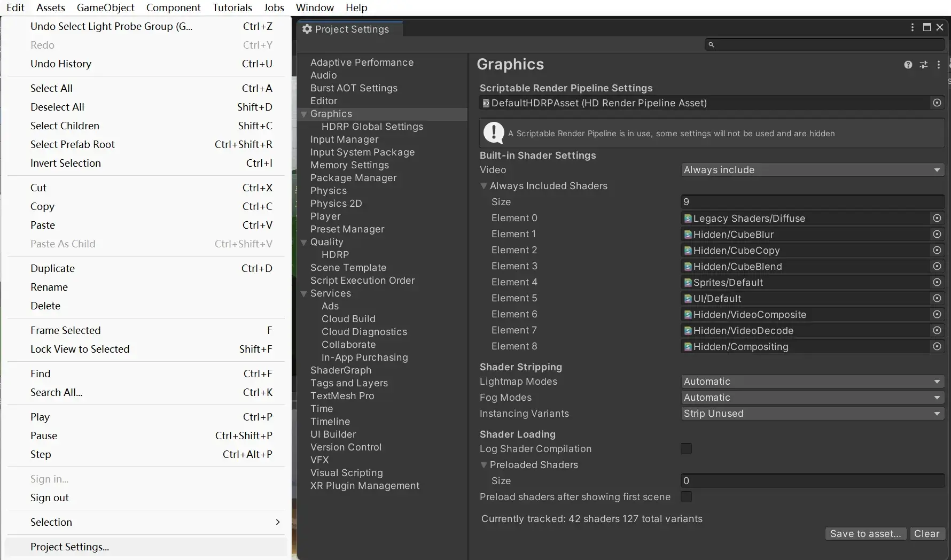
Task: Select Project Settings... in Edit menu
Action: 69,547
